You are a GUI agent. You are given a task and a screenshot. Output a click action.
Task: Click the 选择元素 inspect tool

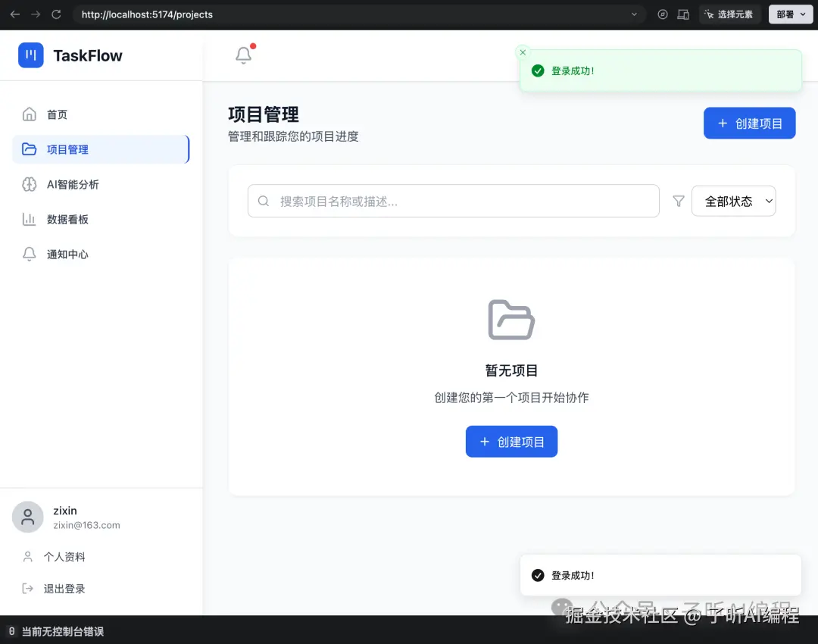[729, 14]
